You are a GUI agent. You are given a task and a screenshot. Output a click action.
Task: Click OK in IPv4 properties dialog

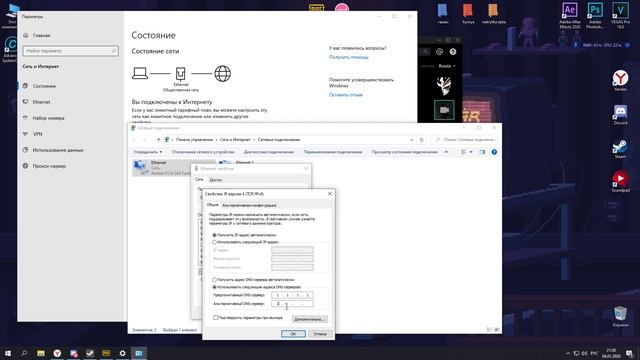pos(293,334)
